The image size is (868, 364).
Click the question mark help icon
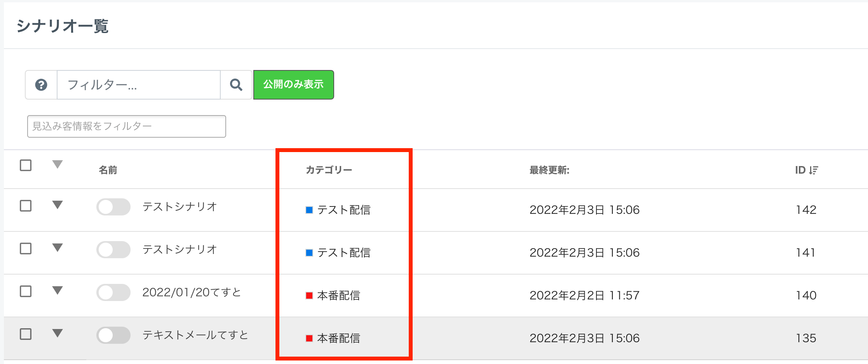tap(41, 85)
